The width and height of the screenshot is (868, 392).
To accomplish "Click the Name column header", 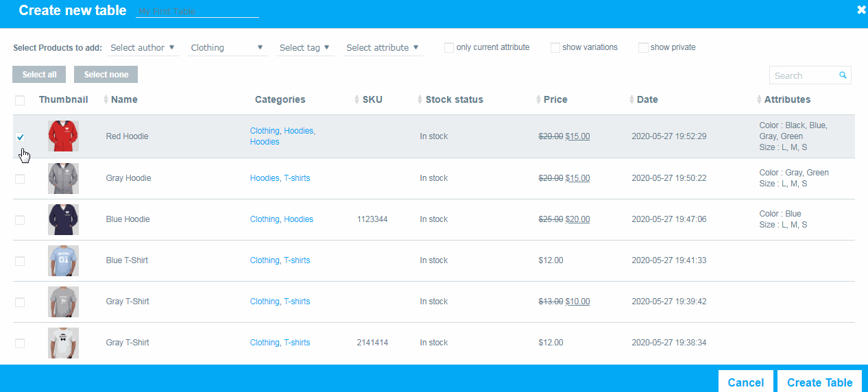I will click(124, 99).
